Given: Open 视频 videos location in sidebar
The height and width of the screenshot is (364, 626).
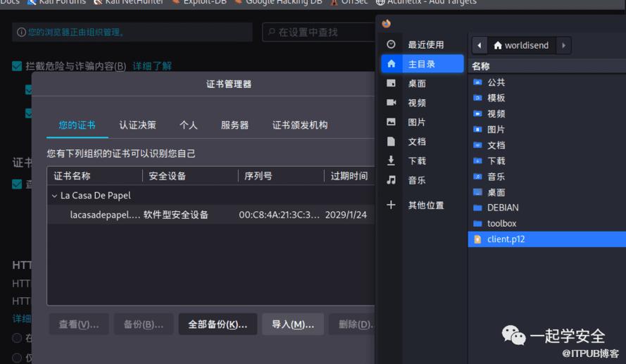Looking at the screenshot, I should (x=416, y=103).
